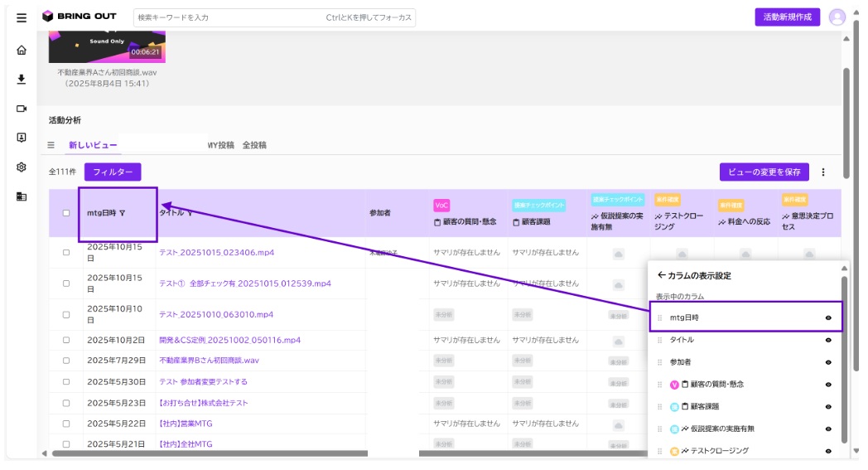868x470 pixels.
Task: Toggle eye visibility for mtg日時 column
Action: (x=828, y=317)
